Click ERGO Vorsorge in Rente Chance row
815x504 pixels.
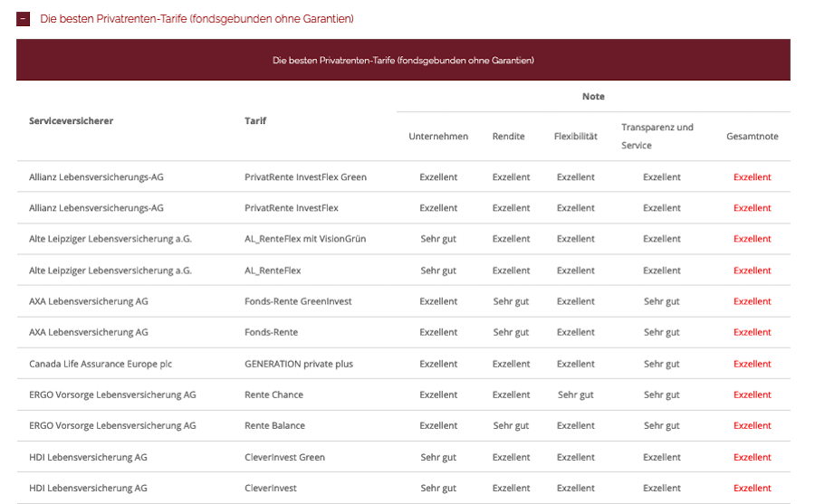[112, 395]
